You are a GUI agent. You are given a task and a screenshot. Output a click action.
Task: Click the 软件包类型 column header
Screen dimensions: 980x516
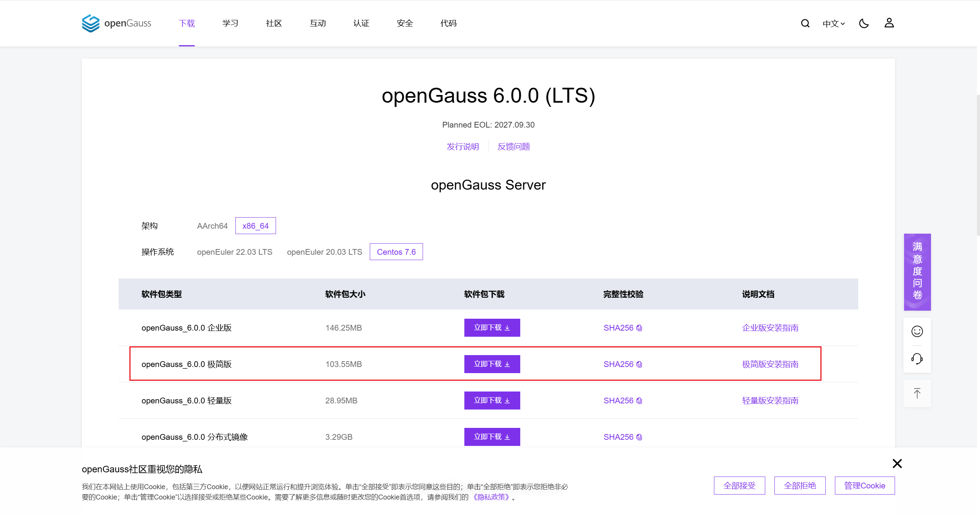point(162,294)
